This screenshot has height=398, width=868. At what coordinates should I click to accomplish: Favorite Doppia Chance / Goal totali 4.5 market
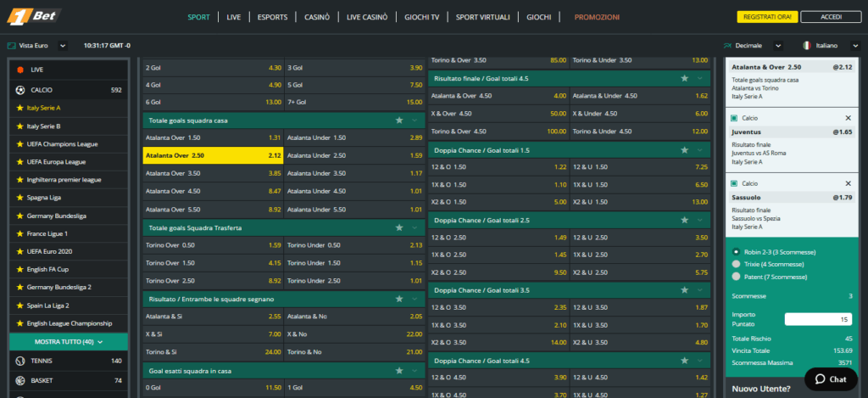(x=685, y=361)
